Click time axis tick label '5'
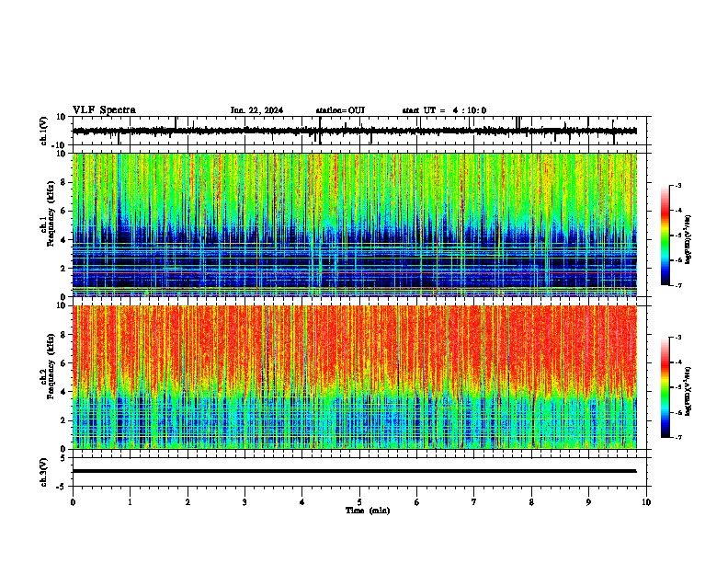The image size is (728, 563). coord(359,502)
